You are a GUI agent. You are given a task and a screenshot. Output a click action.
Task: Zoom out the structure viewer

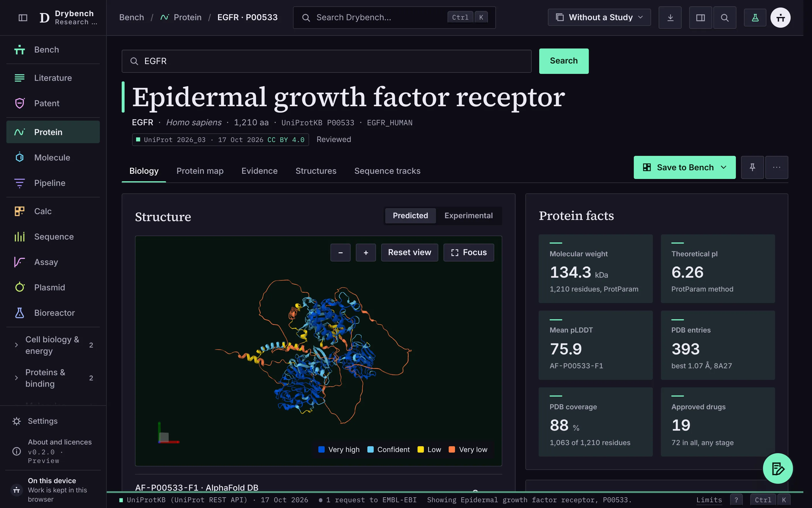pos(341,252)
